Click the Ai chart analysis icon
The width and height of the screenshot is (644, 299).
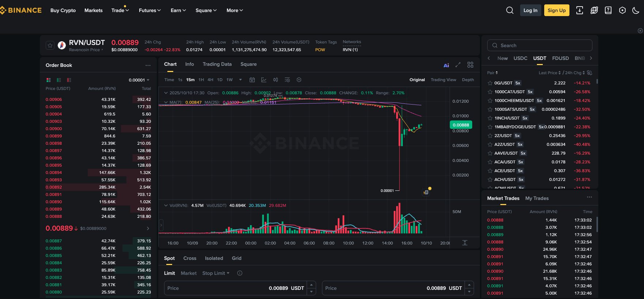(x=446, y=65)
